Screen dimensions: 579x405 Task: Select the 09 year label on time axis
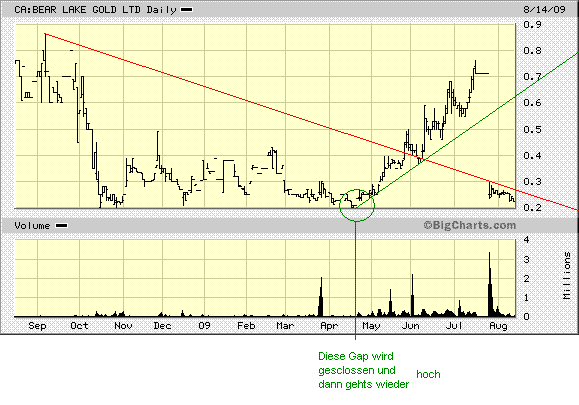pyautogui.click(x=204, y=326)
